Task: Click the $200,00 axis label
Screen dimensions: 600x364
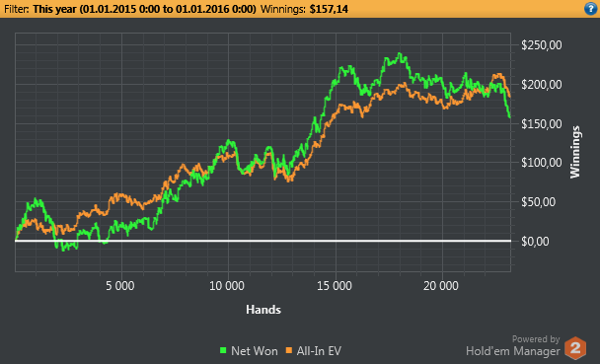Action: (x=541, y=85)
